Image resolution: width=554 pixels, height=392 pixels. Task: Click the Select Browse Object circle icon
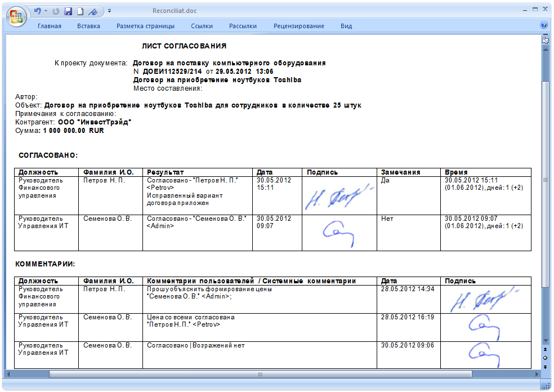(546, 358)
